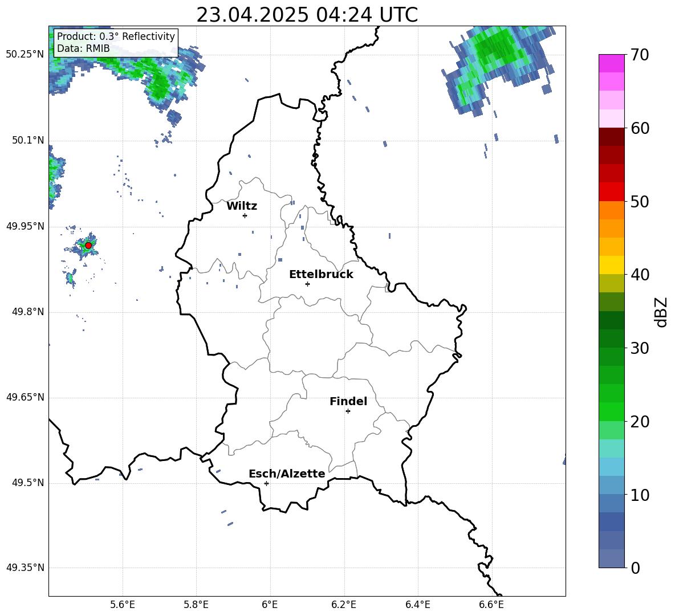Click the Esch/Alzette city label
The width and height of the screenshot is (675, 616).
click(287, 474)
